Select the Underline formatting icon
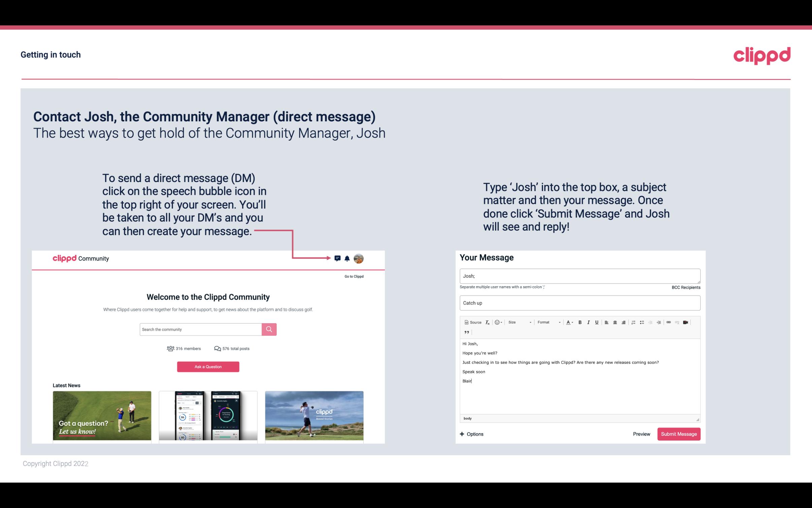 [x=596, y=322]
